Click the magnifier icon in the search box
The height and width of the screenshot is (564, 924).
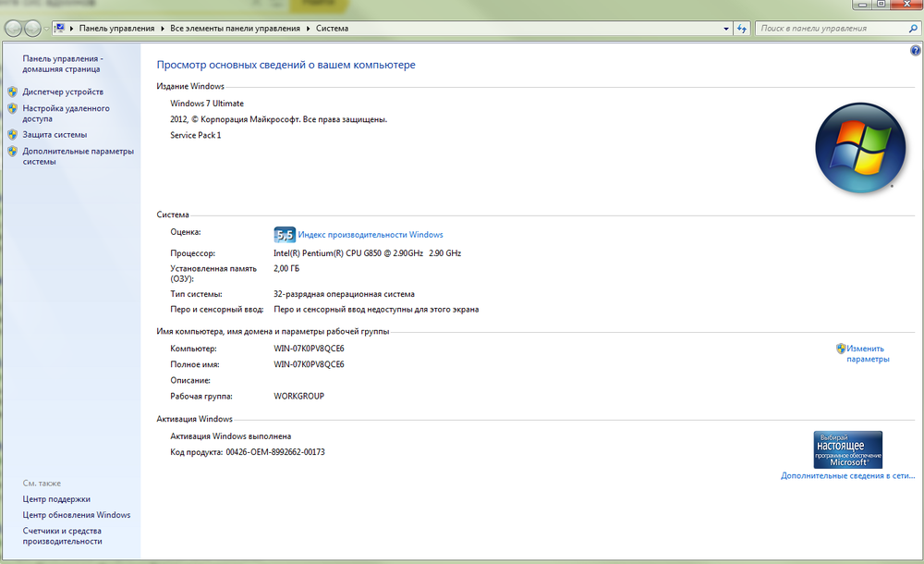[908, 29]
